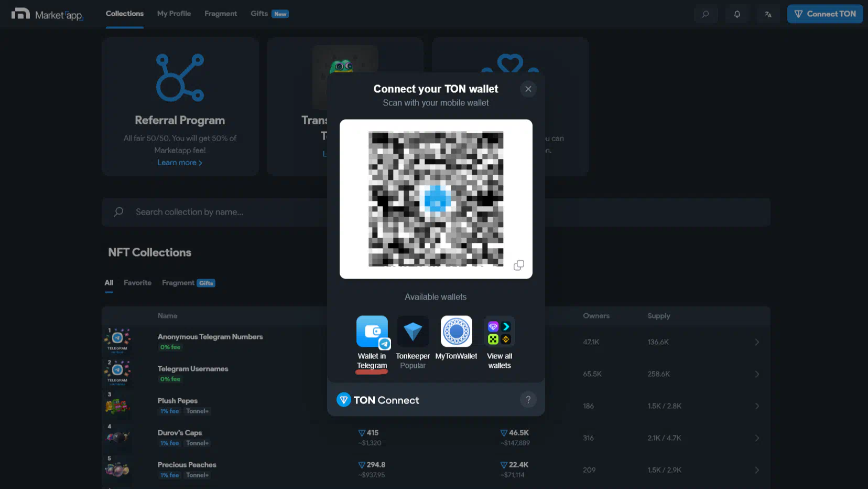Image resolution: width=868 pixels, height=489 pixels.
Task: Click the QR code image
Action: pos(436,199)
